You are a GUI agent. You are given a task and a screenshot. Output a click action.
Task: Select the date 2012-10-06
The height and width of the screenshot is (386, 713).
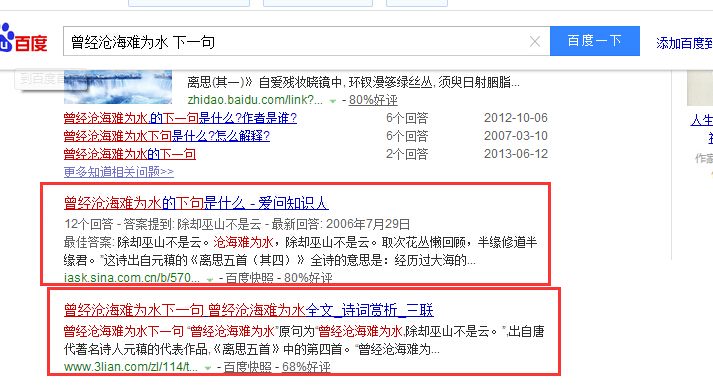(x=516, y=118)
